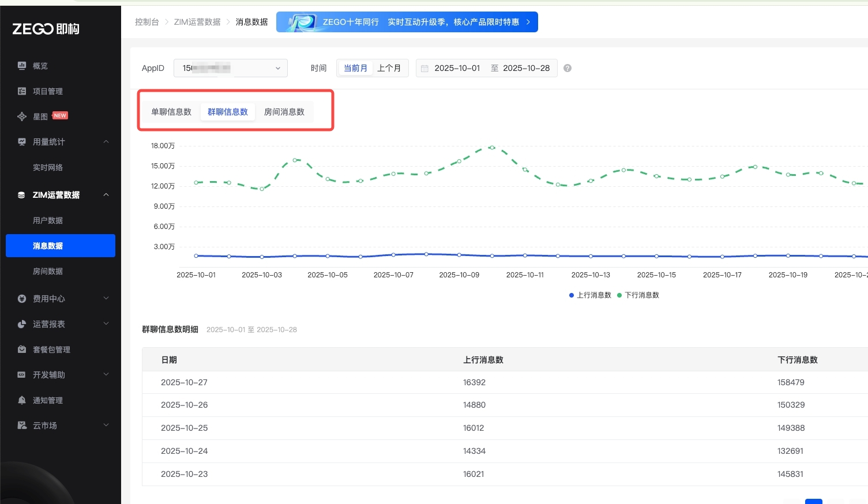
Task: Open 星图 via its star icon
Action: (22, 116)
